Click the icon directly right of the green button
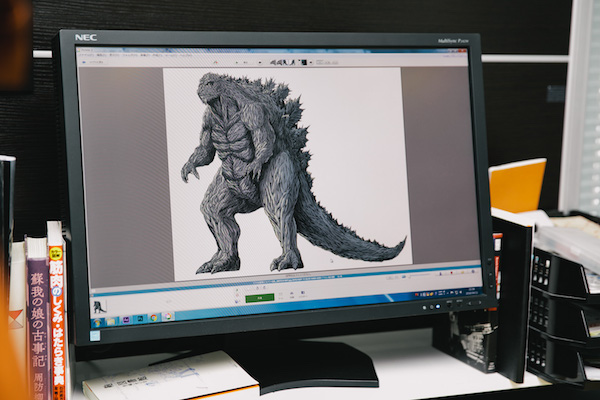The height and width of the screenshot is (400, 600). point(281,295)
